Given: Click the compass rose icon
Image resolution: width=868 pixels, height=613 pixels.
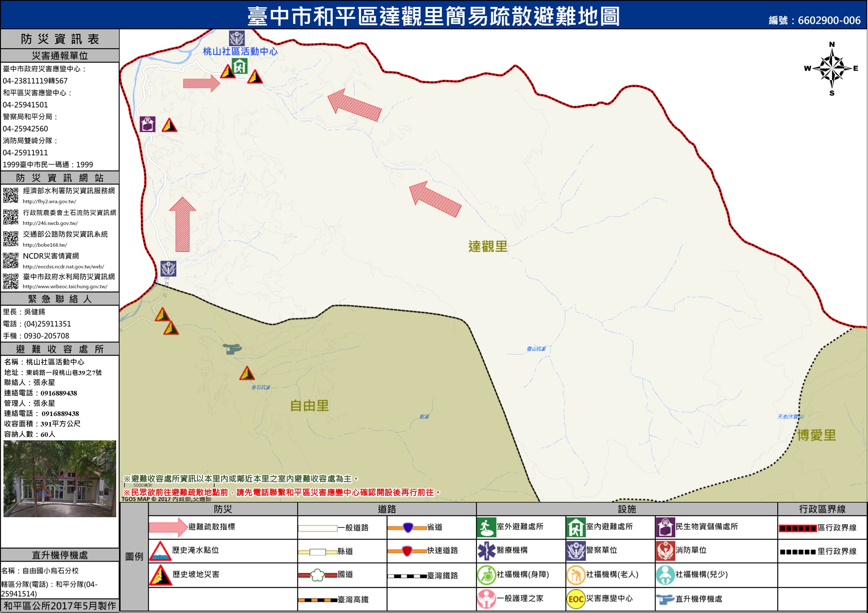Looking at the screenshot, I should 832,69.
